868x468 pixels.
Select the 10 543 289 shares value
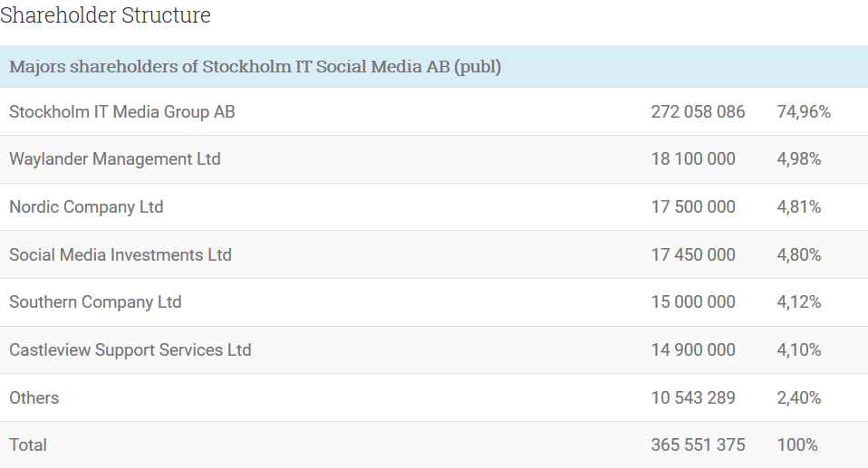point(693,398)
